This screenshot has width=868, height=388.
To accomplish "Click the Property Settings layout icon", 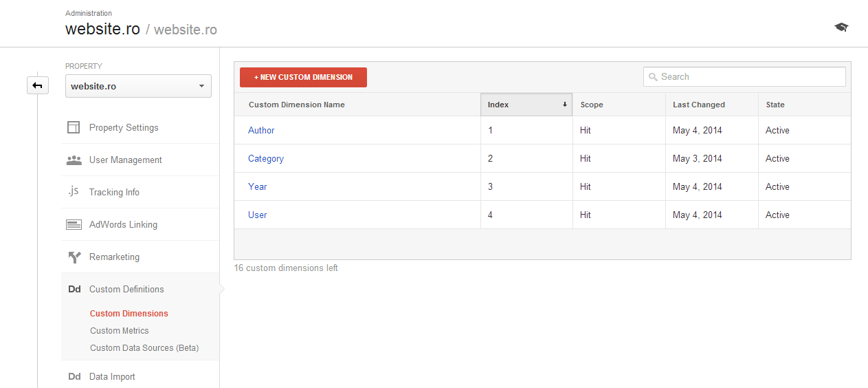I will click(74, 127).
